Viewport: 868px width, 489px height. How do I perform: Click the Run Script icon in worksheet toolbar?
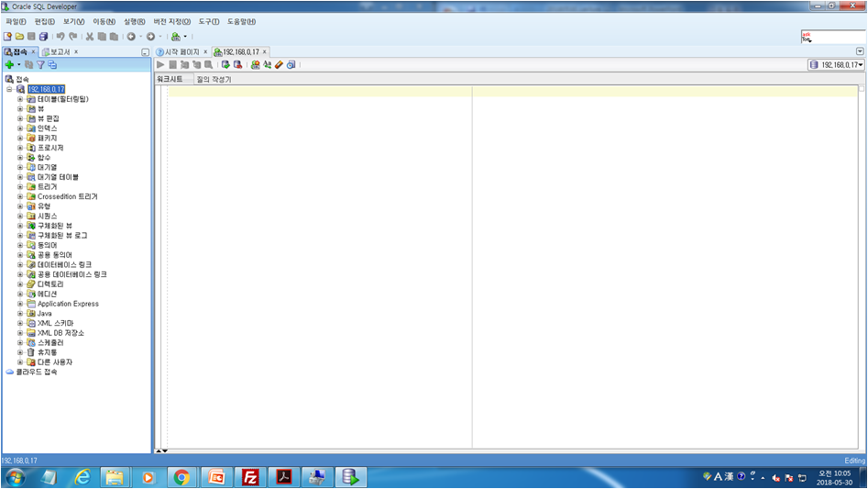(x=172, y=65)
